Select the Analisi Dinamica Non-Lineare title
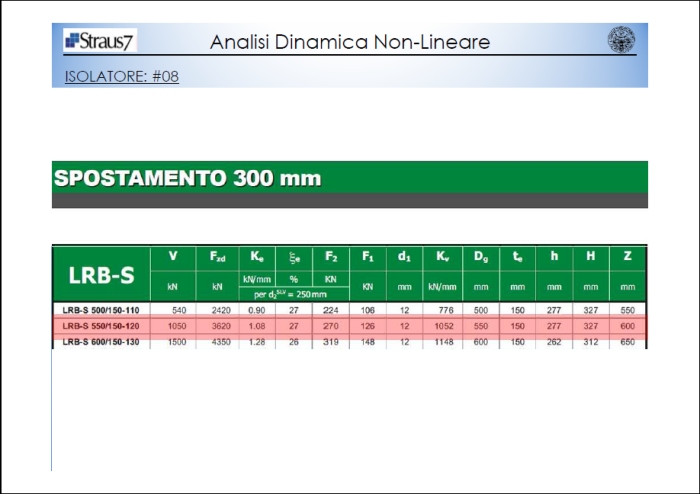 click(x=350, y=42)
